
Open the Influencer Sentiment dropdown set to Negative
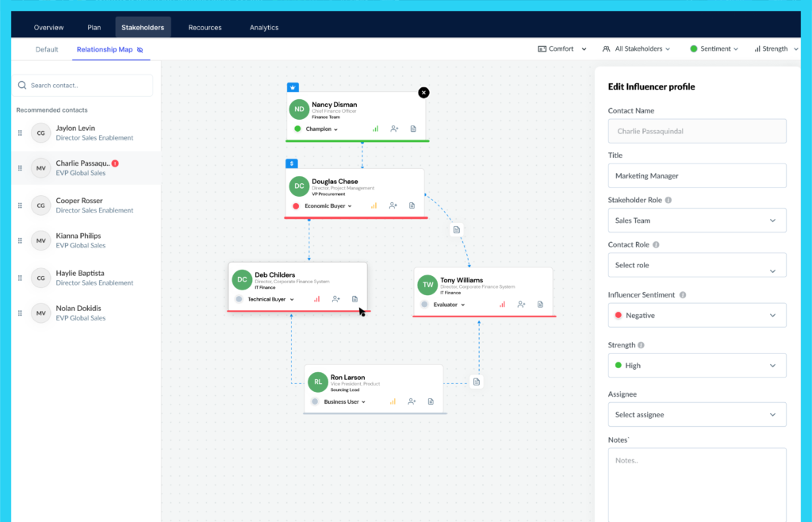tap(697, 316)
